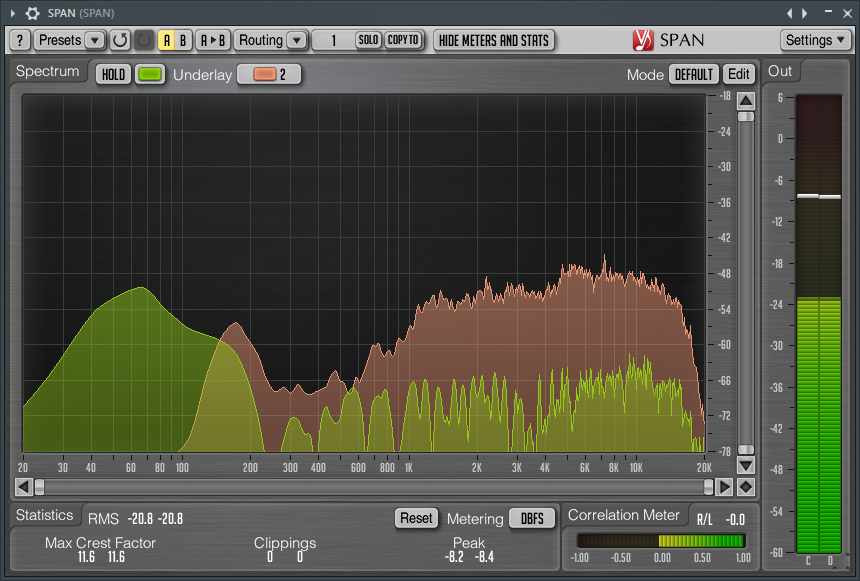Go to next preset arrow in title bar
860x581 pixels.
click(x=804, y=13)
